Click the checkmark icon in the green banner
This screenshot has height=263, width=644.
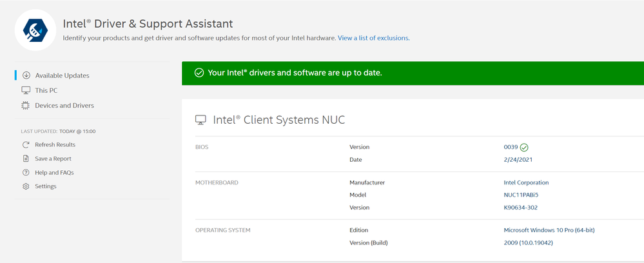pyautogui.click(x=199, y=73)
